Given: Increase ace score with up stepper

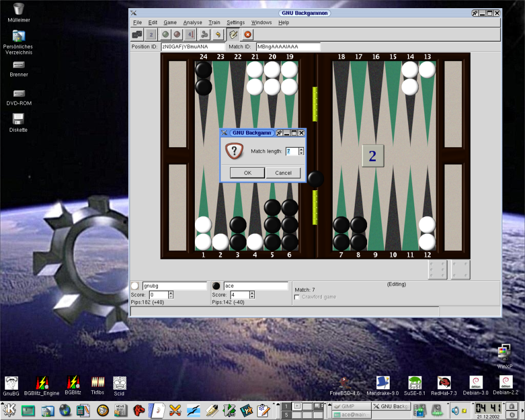Looking at the screenshot, I should point(252,293).
